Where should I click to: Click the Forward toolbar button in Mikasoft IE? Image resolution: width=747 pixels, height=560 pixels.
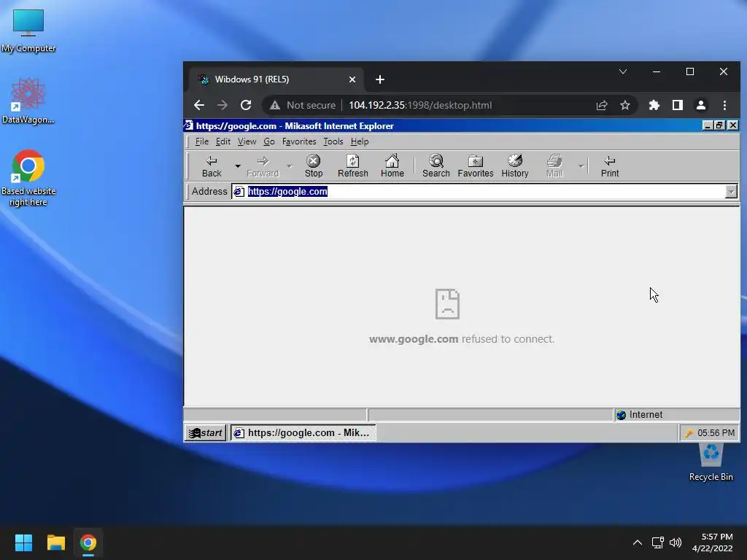(x=263, y=166)
